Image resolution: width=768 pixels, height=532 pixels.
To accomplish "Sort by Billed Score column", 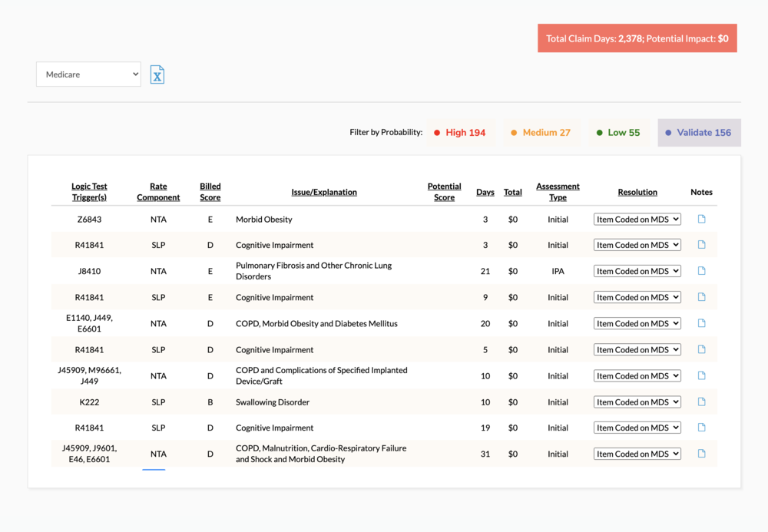I will pos(210,192).
